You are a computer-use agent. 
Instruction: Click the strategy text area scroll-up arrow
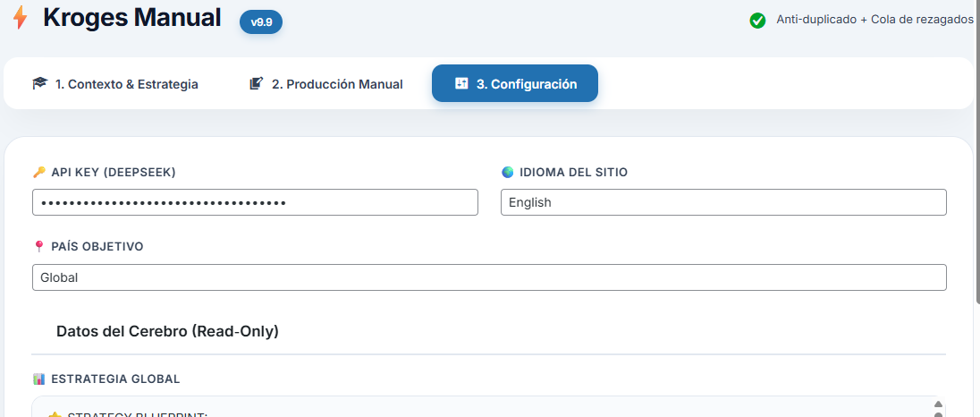coord(937,404)
